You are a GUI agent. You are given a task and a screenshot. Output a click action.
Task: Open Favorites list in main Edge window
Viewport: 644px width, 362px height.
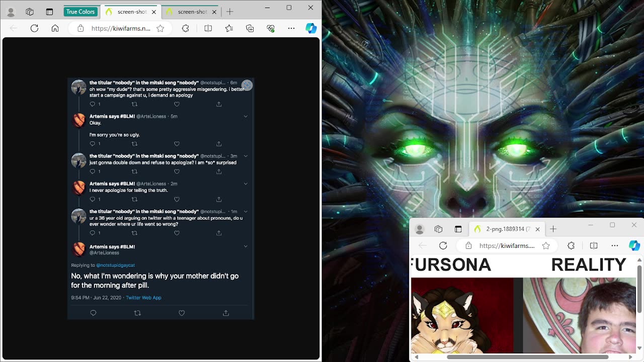229,28
